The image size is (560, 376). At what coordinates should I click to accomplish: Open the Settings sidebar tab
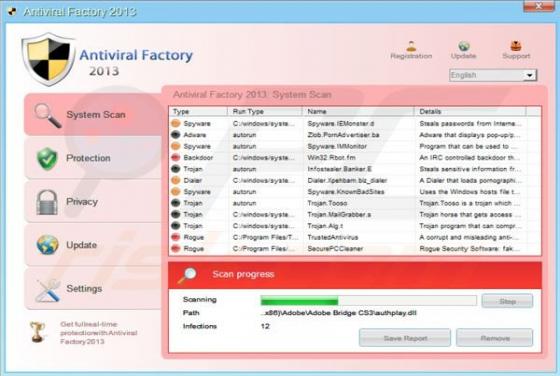tap(93, 289)
